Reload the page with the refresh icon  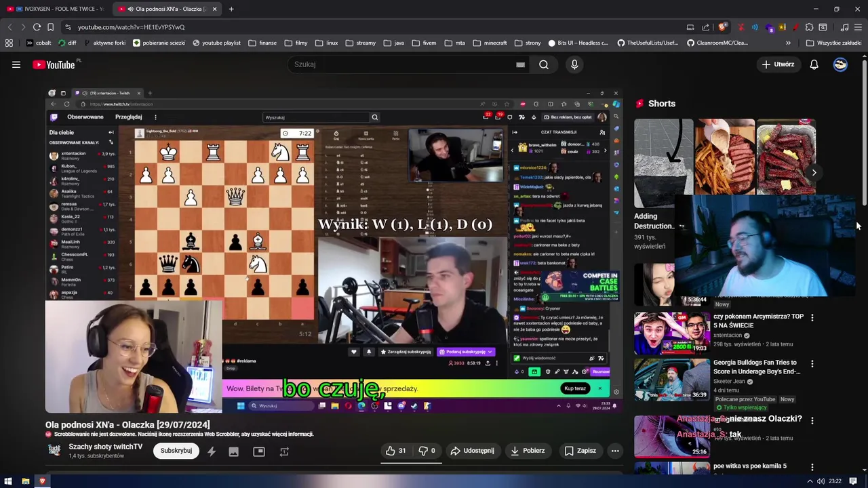37,27
